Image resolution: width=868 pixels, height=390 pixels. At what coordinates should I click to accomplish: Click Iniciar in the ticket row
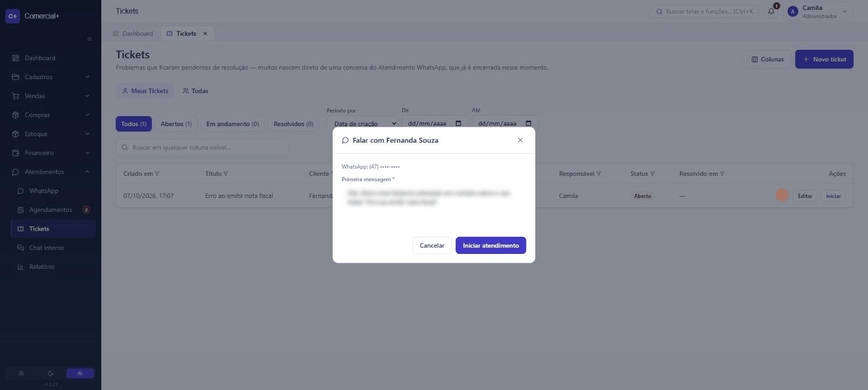[833, 196]
